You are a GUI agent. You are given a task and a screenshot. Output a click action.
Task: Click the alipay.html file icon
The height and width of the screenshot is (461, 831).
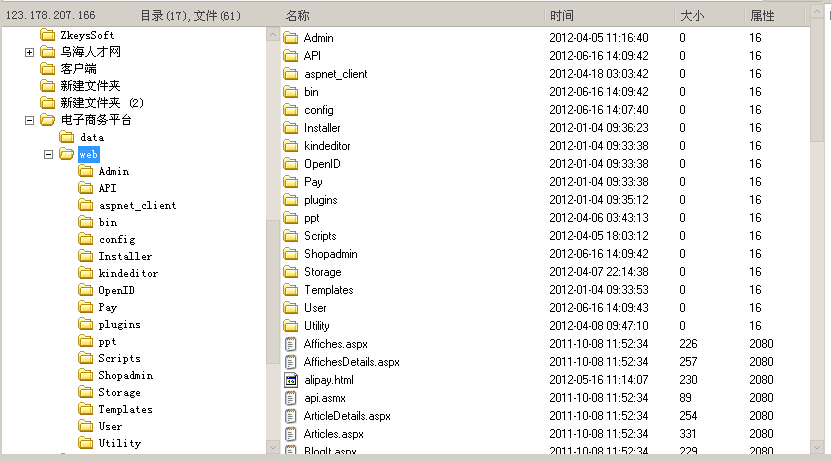(x=290, y=380)
